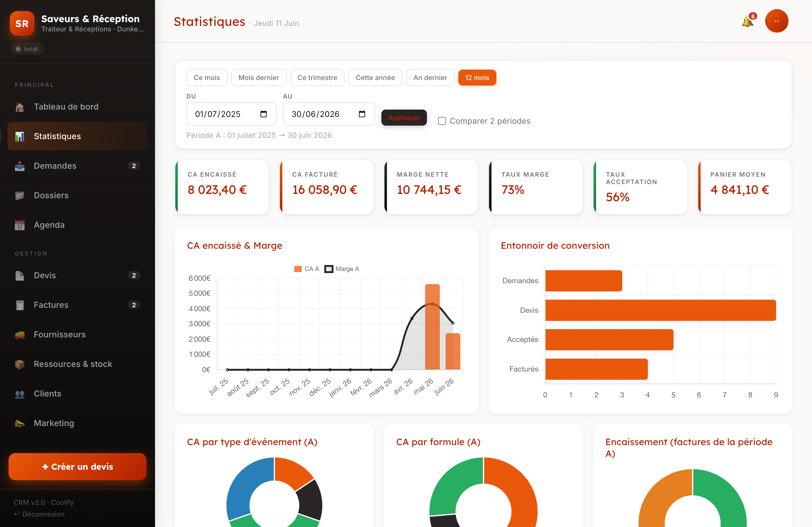Viewport: 812px width, 527px height.
Task: Click the CA Facturé card
Action: [x=327, y=187]
